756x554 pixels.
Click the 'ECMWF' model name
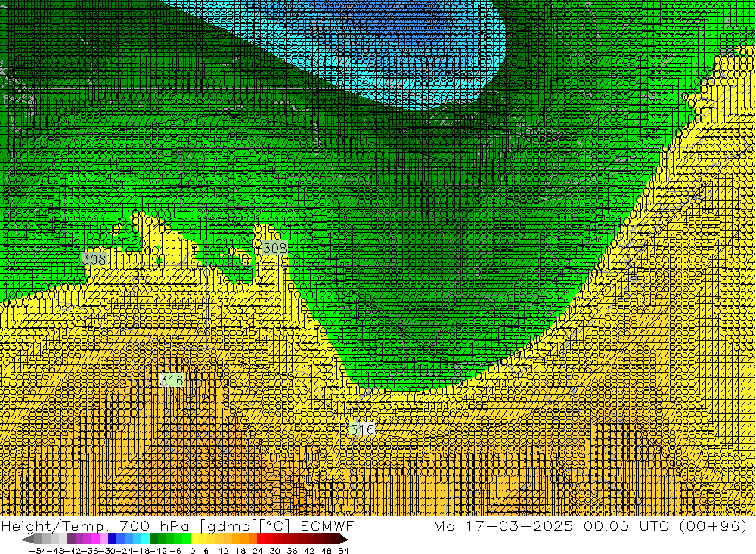(327, 526)
